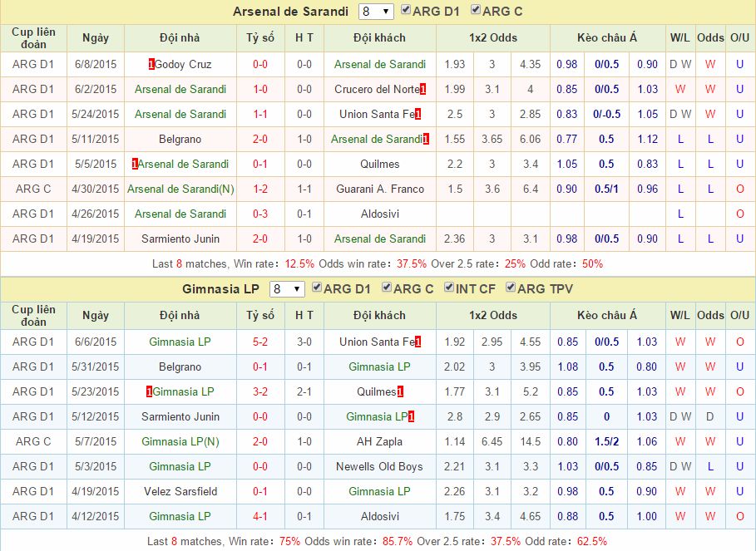Click the 0-3 score against Aldosivi
The width and height of the screenshot is (756, 551).
[x=260, y=214]
